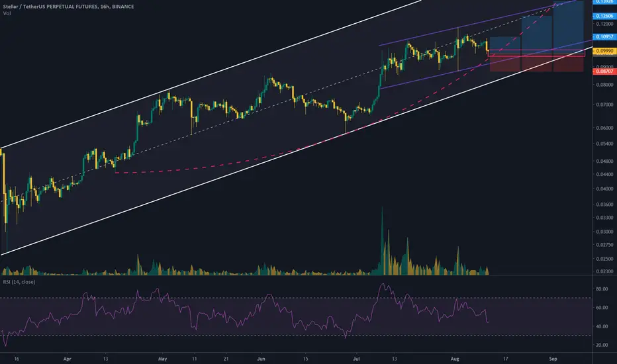Image resolution: width=617 pixels, height=364 pixels.
Task: Click the 11 date label on time axis
Action: point(195,359)
